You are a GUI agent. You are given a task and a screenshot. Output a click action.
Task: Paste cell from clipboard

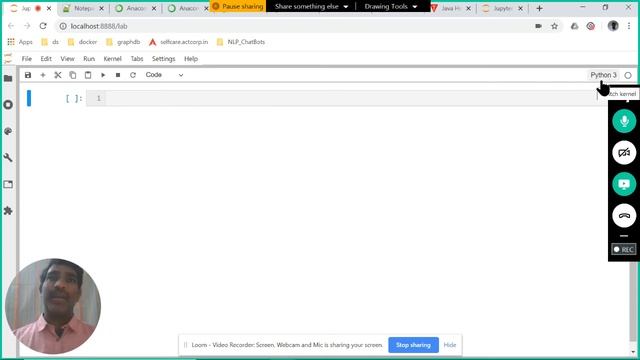point(88,75)
